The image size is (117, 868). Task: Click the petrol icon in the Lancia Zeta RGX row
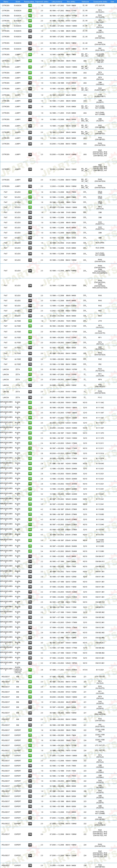pyautogui.click(x=30, y=369)
